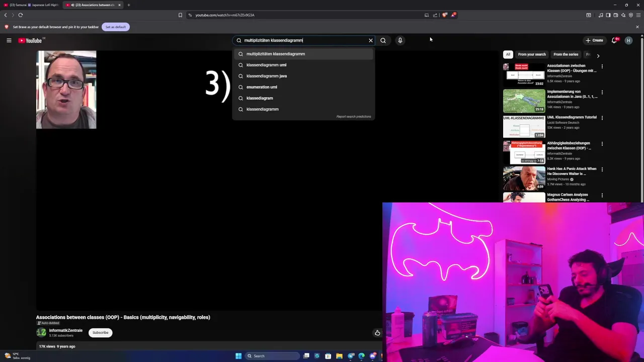The height and width of the screenshot is (362, 644).
Task: Open options for 'UML Klassendiagramme Tutorial' video
Action: tap(602, 118)
